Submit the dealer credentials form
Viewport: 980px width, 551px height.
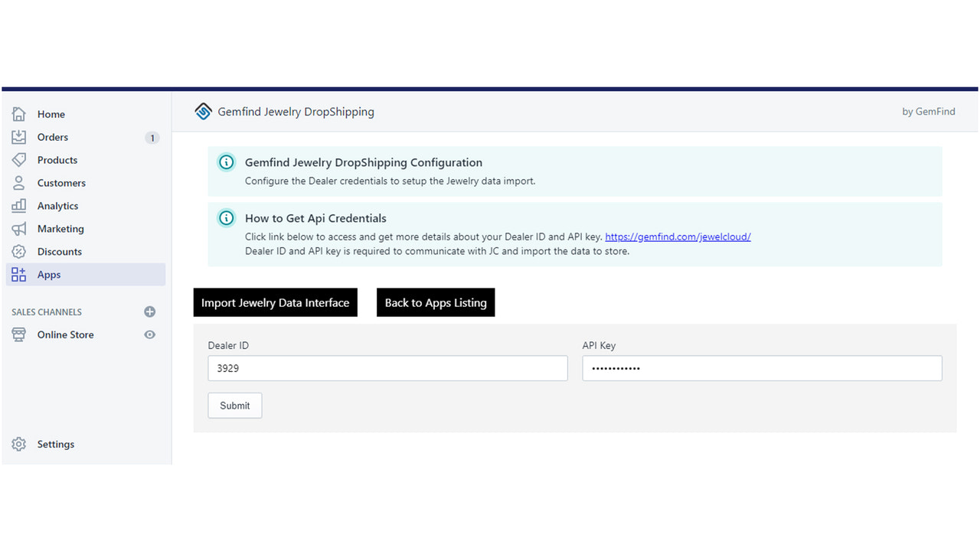(x=235, y=406)
